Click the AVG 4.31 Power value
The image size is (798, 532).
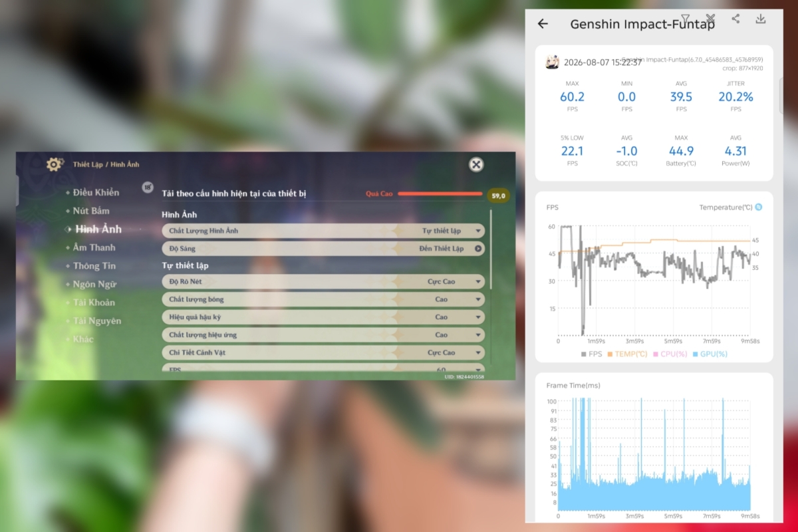click(735, 151)
